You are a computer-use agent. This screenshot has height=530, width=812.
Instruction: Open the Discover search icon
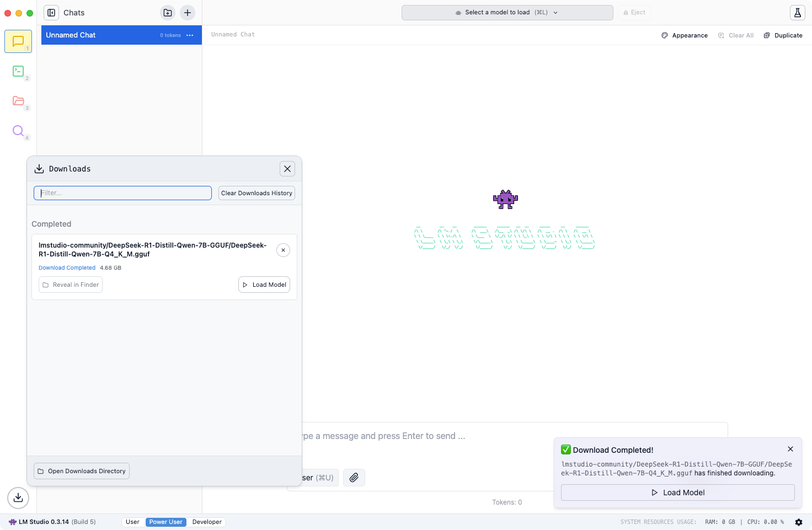pos(18,131)
